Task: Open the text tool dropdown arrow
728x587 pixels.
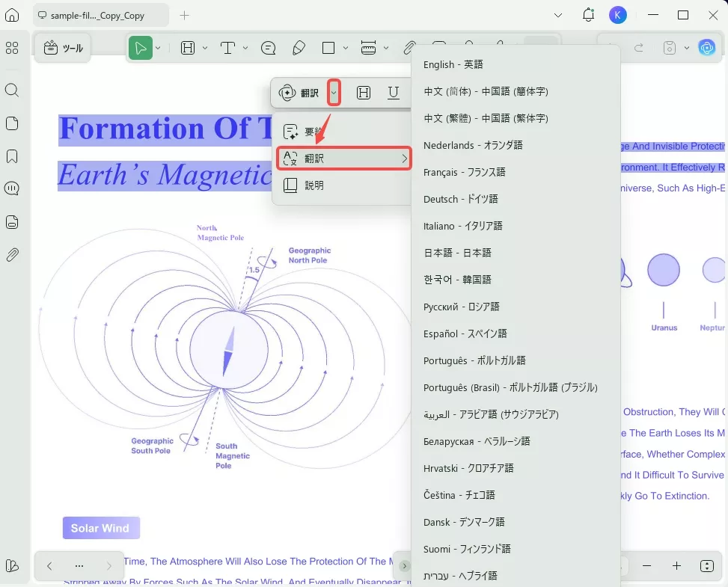Action: pyautogui.click(x=245, y=48)
